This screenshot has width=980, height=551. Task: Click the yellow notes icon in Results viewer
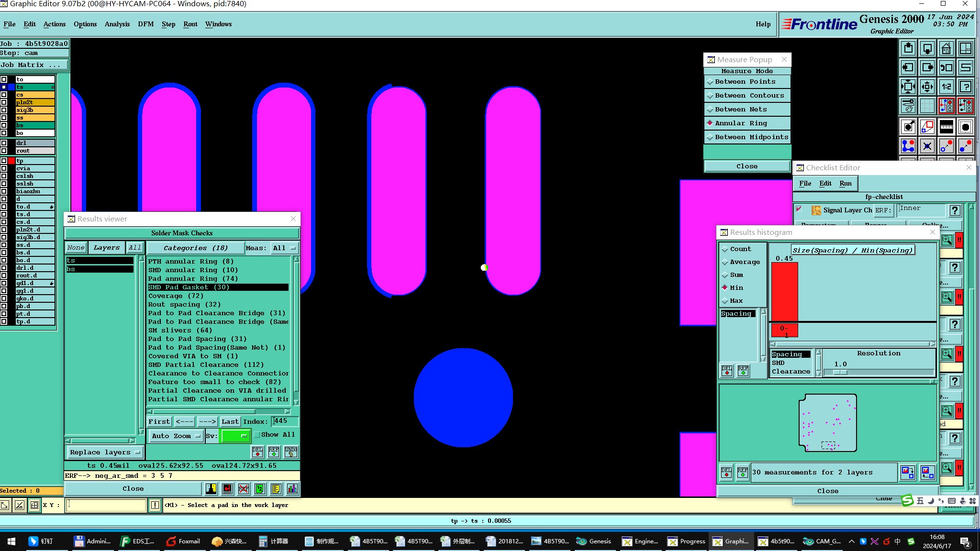point(276,488)
